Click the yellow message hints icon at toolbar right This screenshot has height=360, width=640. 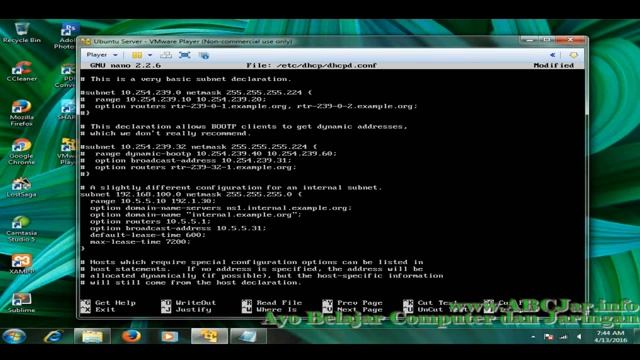(573, 55)
